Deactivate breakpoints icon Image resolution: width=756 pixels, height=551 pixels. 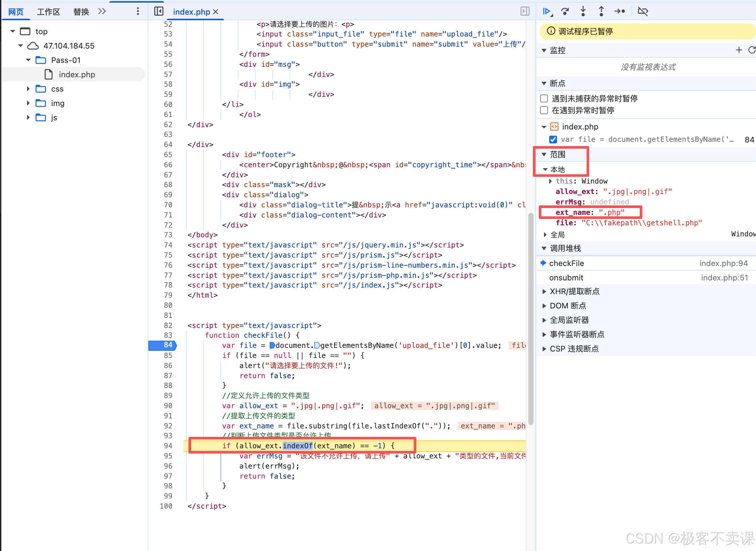643,12
